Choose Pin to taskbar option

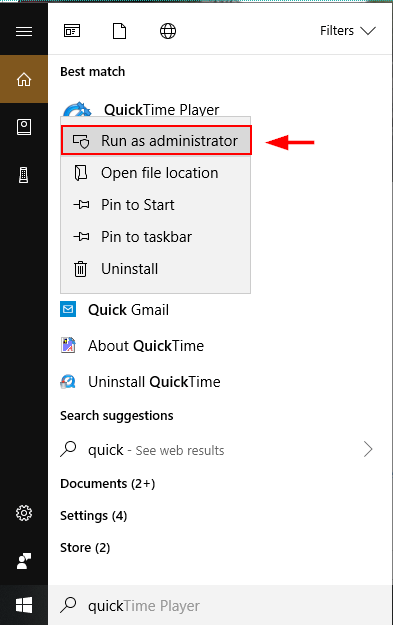click(x=156, y=237)
